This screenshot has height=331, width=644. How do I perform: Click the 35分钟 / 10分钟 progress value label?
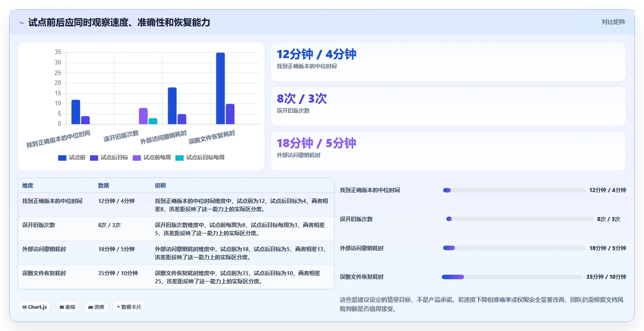coord(606,277)
